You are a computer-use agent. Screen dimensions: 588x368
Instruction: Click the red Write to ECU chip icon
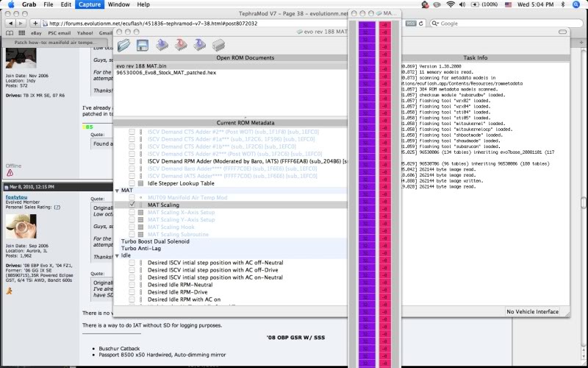(181, 45)
